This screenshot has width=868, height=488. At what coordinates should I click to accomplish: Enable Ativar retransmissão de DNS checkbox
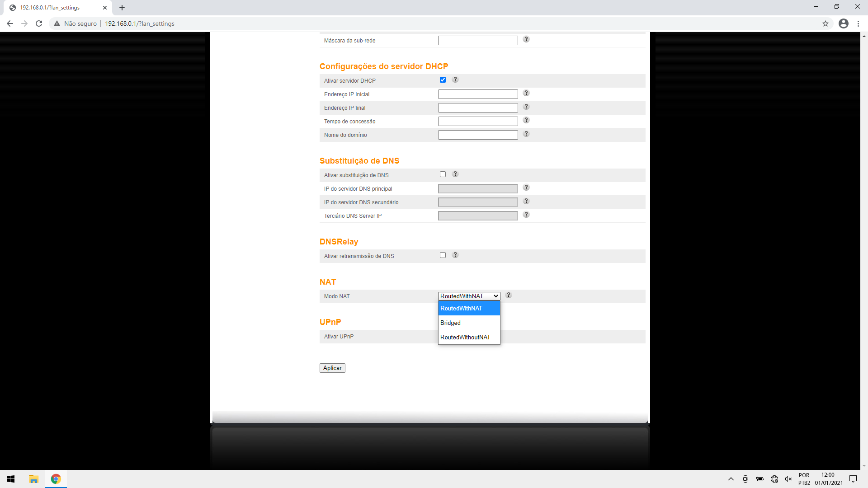[x=443, y=255]
